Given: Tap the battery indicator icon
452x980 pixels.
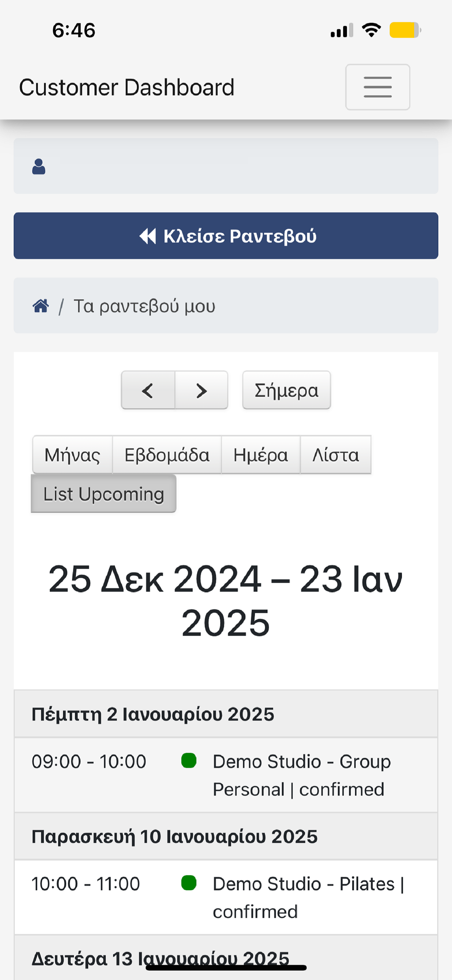Looking at the screenshot, I should tap(405, 30).
